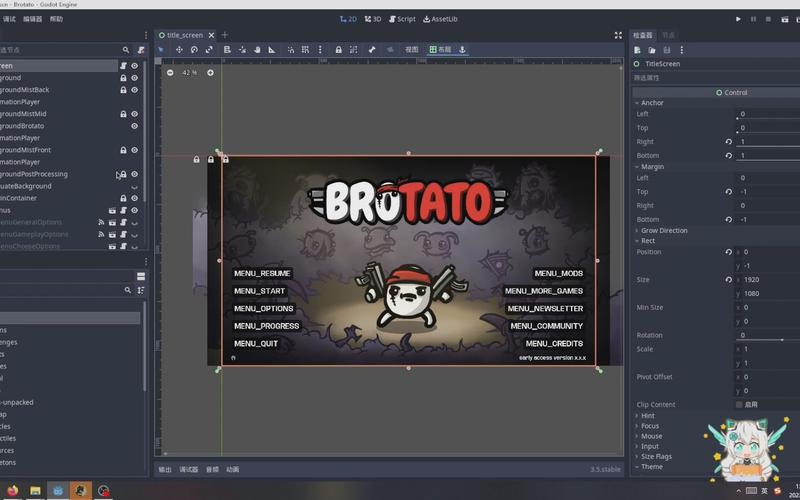Load an existing resource in the inspector
This screenshot has height=500, width=800.
pyautogui.click(x=652, y=50)
